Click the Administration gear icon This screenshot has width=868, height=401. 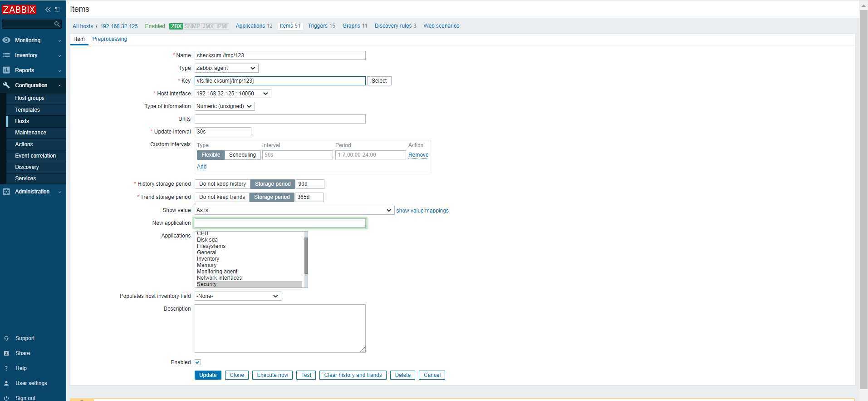pyautogui.click(x=6, y=192)
